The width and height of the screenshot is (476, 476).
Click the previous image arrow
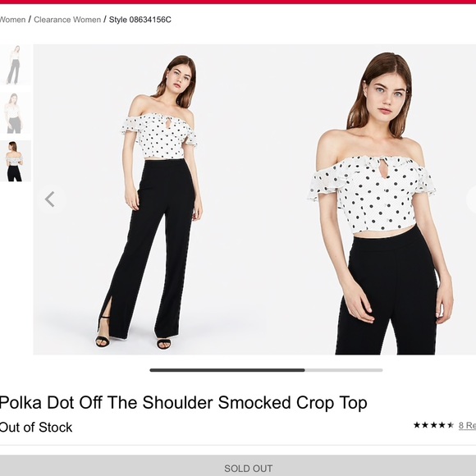[50, 199]
